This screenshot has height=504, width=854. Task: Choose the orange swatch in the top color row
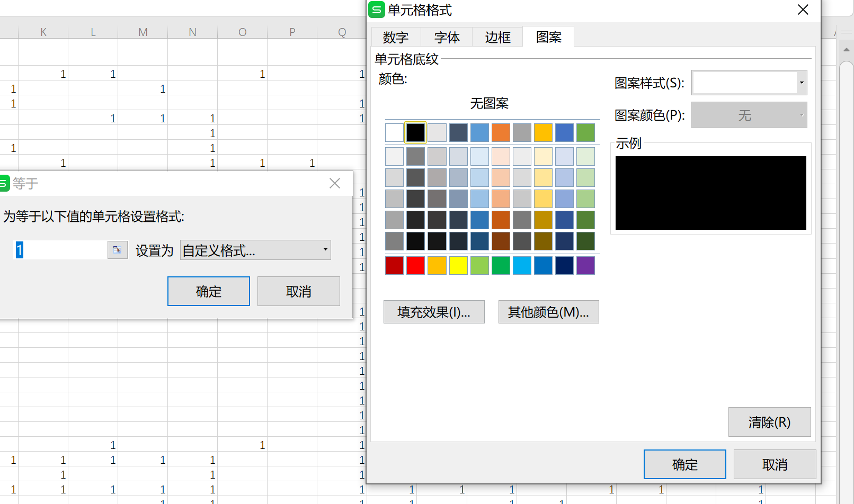(x=501, y=132)
